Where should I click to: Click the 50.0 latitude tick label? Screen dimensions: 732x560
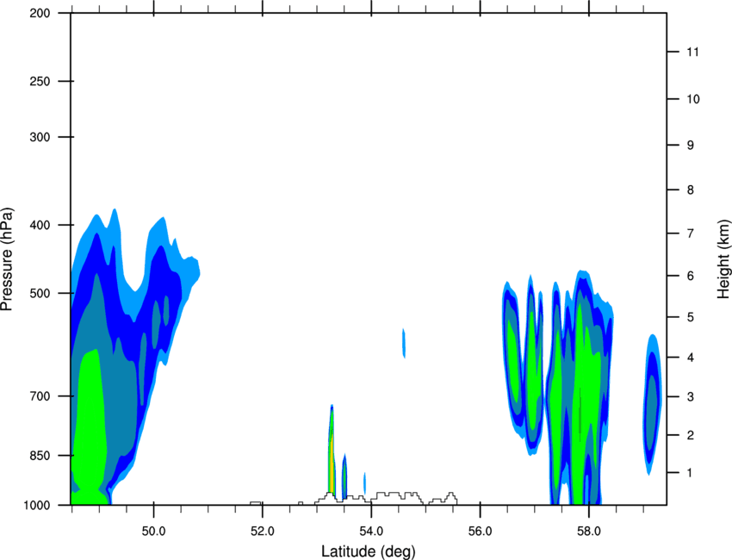153,532
